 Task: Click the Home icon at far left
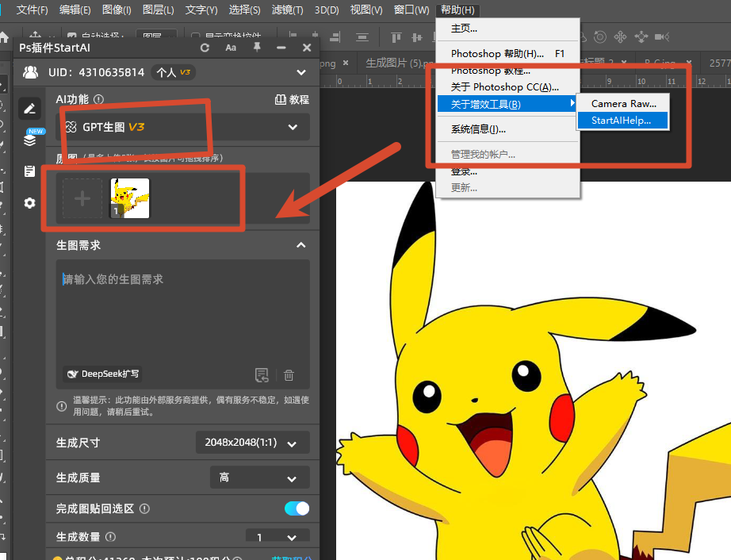[x=4, y=37]
